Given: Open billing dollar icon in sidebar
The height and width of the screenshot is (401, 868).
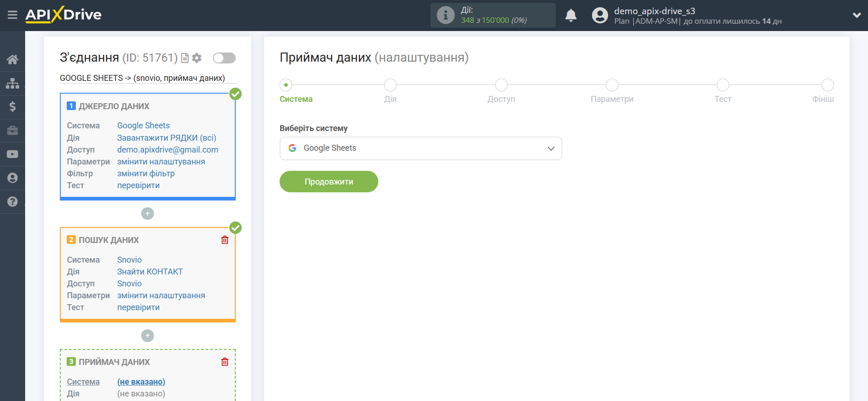Looking at the screenshot, I should (12, 107).
